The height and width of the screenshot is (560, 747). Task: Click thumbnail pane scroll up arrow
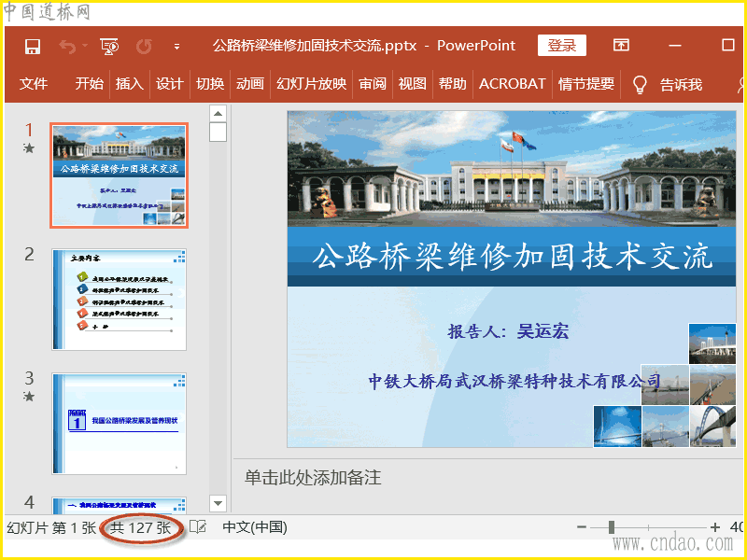click(218, 113)
